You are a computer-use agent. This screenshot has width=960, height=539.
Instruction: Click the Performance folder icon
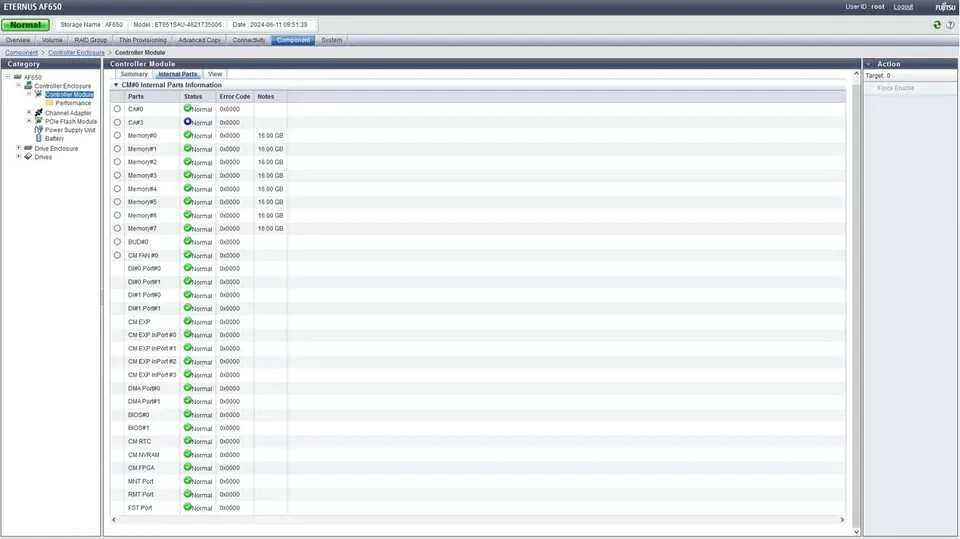point(49,103)
